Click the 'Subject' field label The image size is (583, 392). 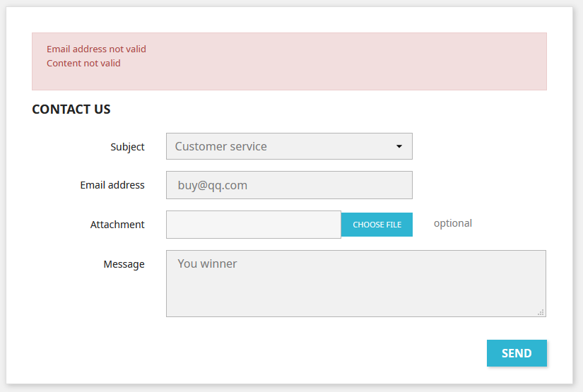(127, 147)
